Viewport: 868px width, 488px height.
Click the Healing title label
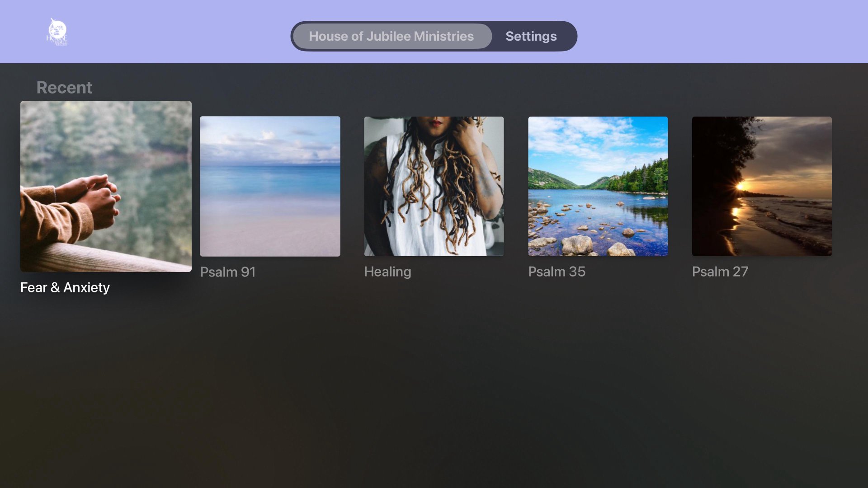click(x=387, y=272)
